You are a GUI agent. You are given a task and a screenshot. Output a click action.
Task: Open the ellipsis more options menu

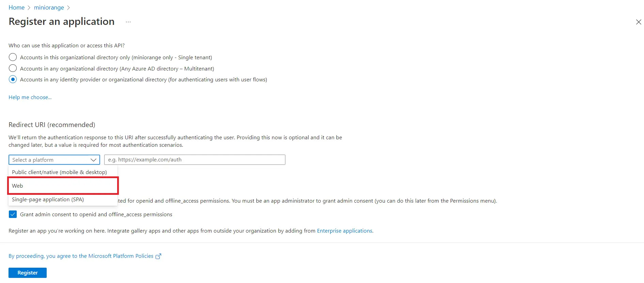point(128,22)
